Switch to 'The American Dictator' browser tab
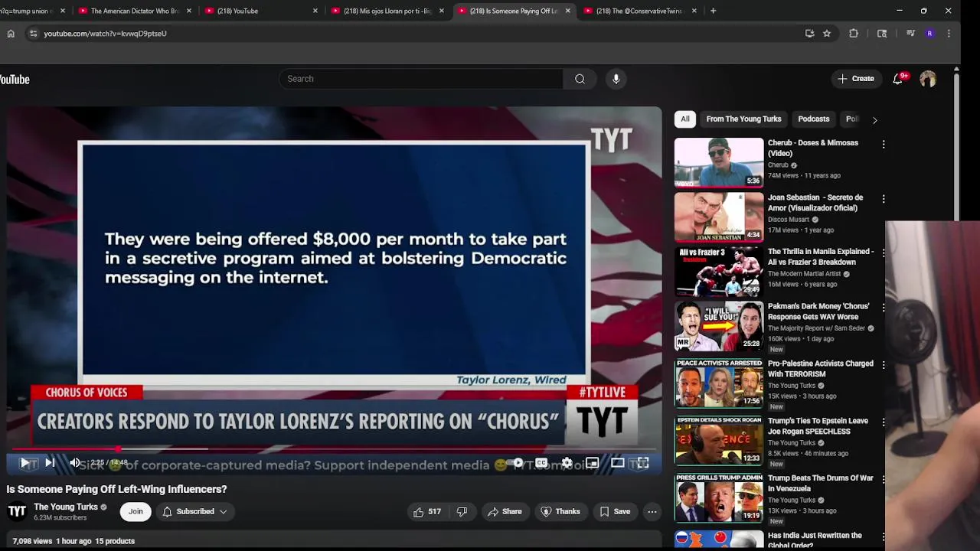The height and width of the screenshot is (551, 980). point(135,11)
